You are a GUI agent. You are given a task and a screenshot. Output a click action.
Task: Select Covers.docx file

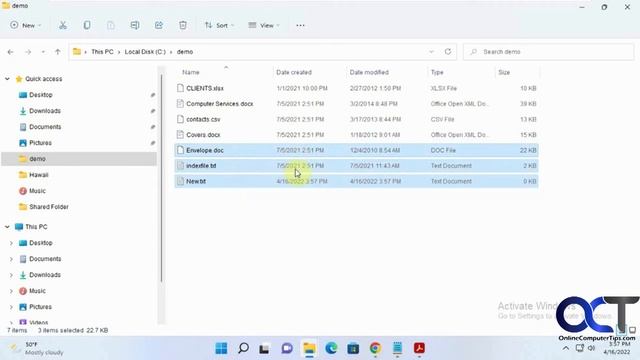(356, 135)
